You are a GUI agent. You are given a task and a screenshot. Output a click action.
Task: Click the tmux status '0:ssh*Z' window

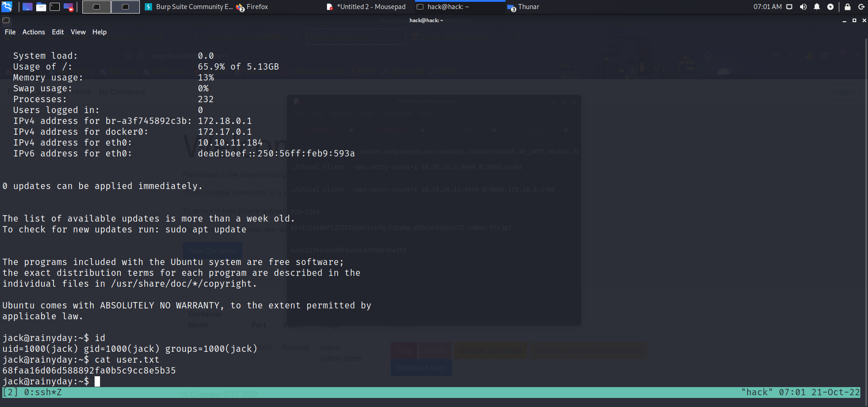[43, 393]
